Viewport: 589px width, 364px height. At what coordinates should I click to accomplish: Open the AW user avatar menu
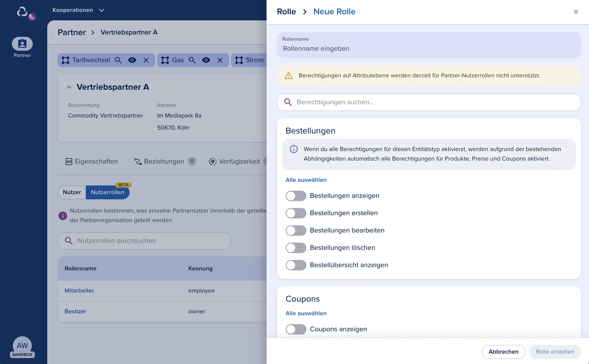[x=22, y=345]
